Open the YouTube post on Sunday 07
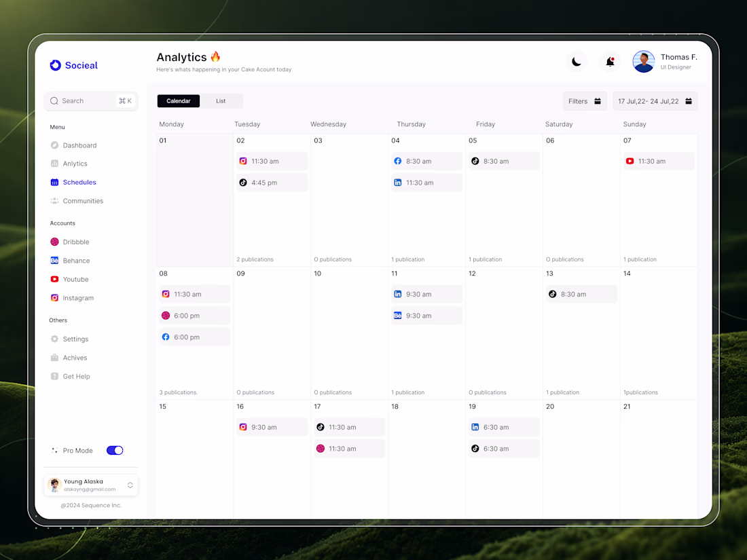Image resolution: width=747 pixels, height=560 pixels. point(659,161)
